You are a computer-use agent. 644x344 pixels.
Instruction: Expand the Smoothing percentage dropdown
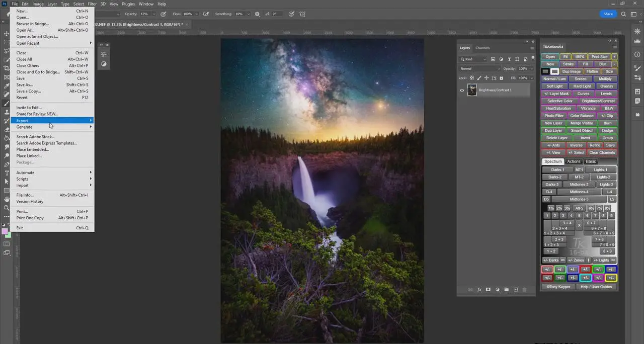point(248,14)
